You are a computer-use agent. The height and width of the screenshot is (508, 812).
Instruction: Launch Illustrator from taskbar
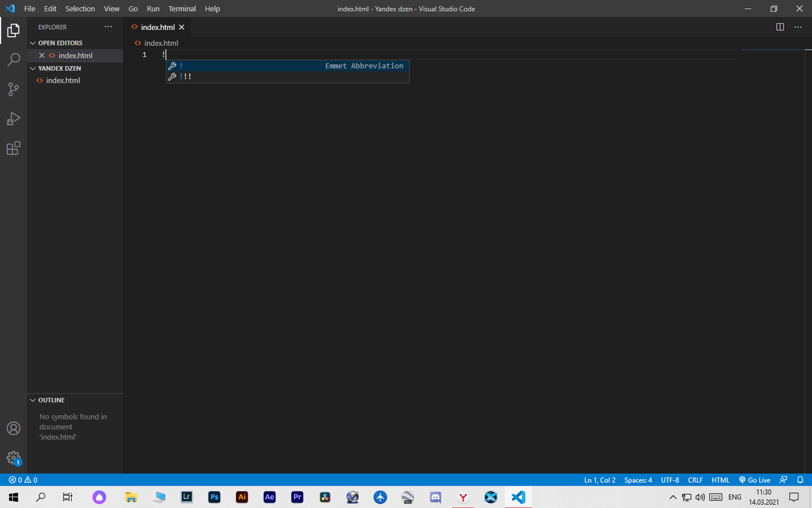coord(242,497)
